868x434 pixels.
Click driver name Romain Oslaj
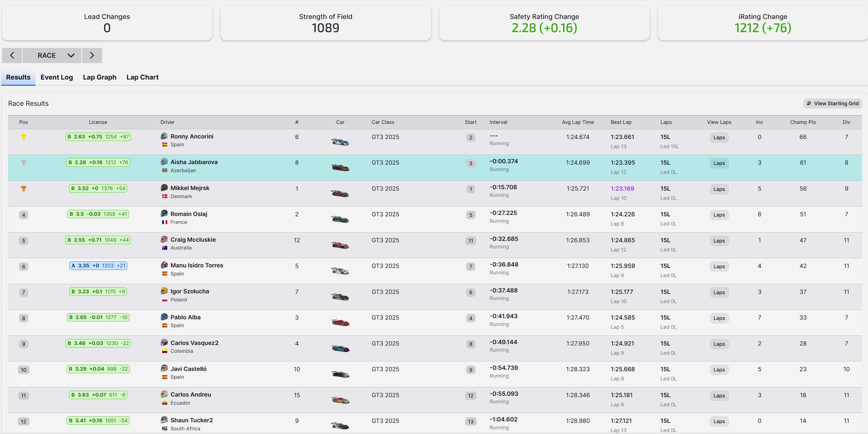(x=189, y=214)
